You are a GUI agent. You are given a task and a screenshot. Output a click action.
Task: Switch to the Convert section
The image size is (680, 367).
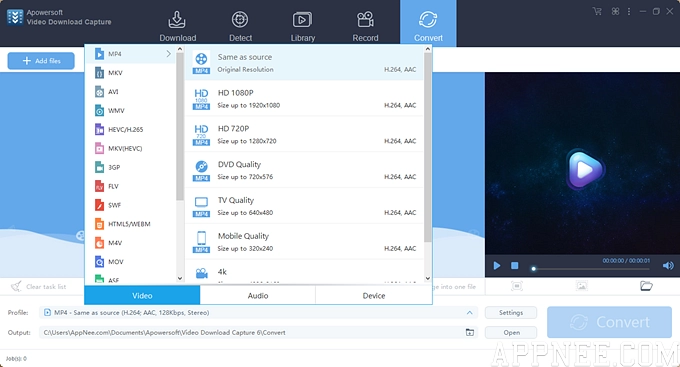428,24
